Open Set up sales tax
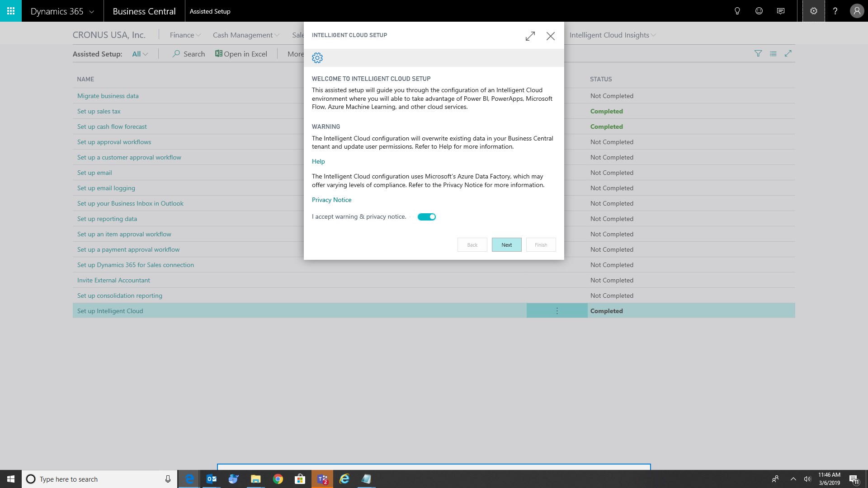Image resolution: width=868 pixels, height=488 pixels. 99,111
